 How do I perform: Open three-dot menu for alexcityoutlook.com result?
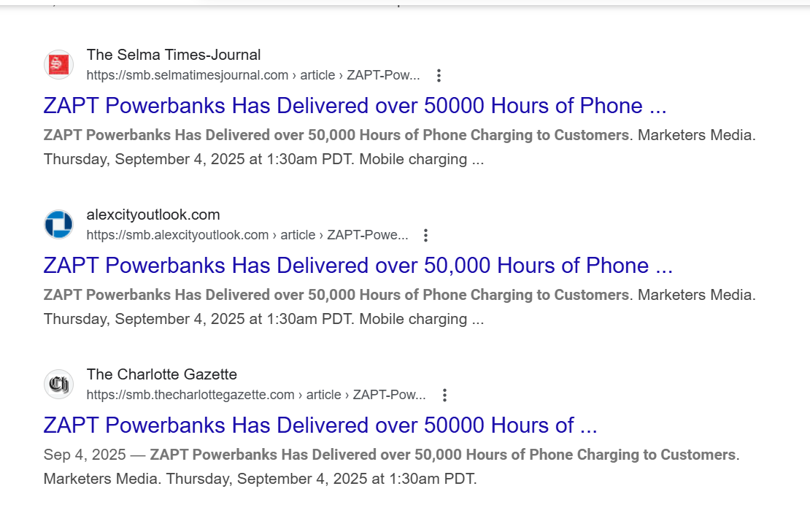tap(426, 235)
